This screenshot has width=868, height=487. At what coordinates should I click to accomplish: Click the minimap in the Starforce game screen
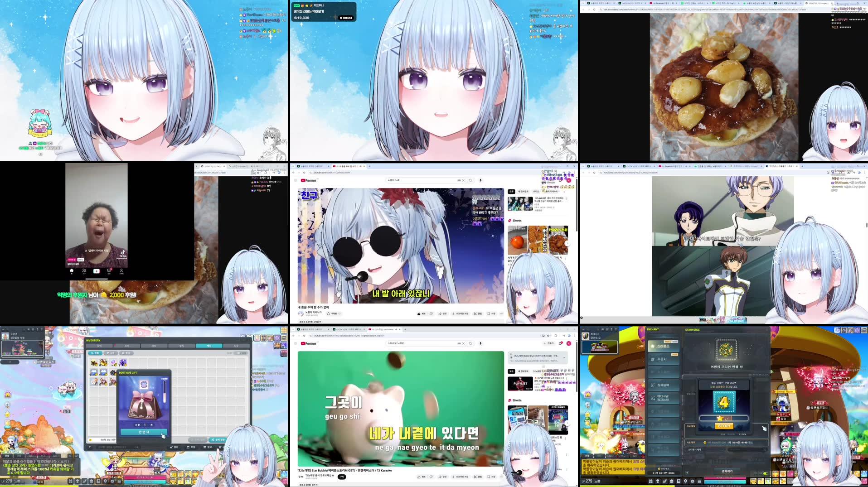pos(599,347)
